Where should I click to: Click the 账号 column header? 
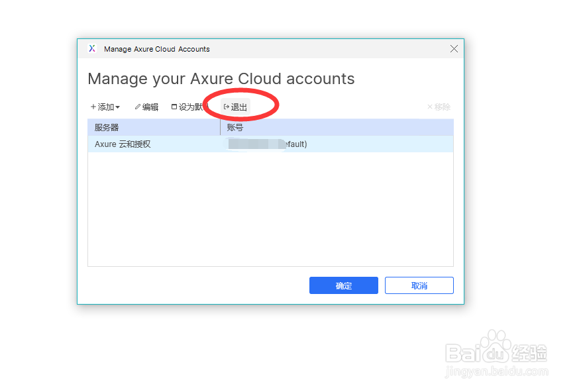(x=337, y=127)
